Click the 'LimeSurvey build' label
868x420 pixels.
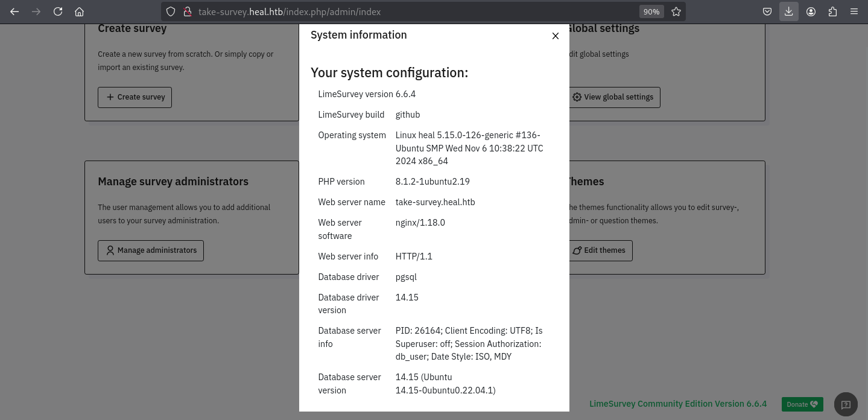[x=351, y=115]
